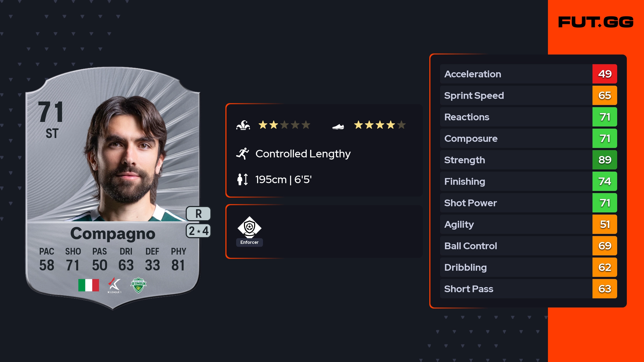
Task: Click the Jeonbuk club badge
Action: pyautogui.click(x=138, y=285)
